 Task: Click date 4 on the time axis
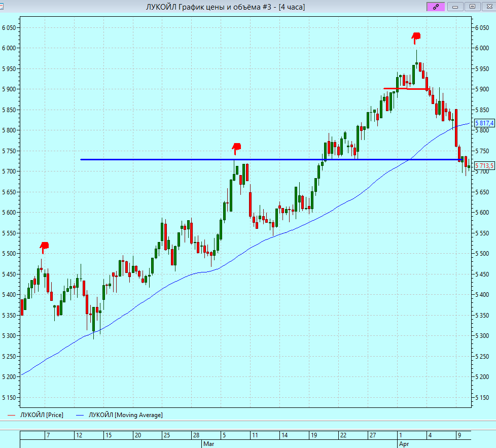pos(430,435)
